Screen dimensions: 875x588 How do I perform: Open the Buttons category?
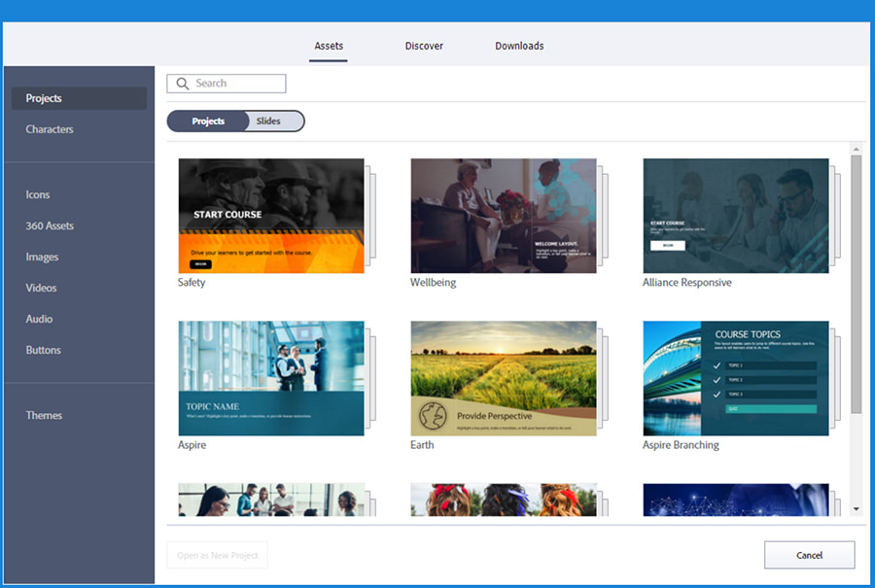(x=43, y=350)
